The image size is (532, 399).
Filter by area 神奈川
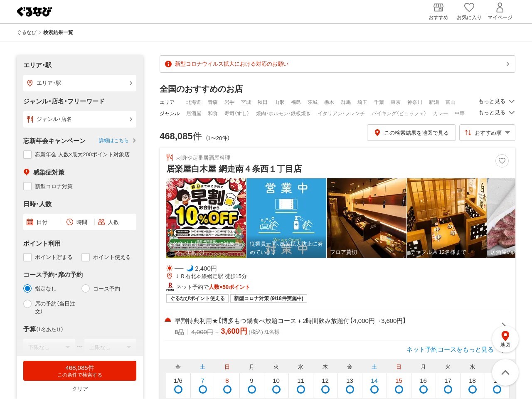coord(415,102)
